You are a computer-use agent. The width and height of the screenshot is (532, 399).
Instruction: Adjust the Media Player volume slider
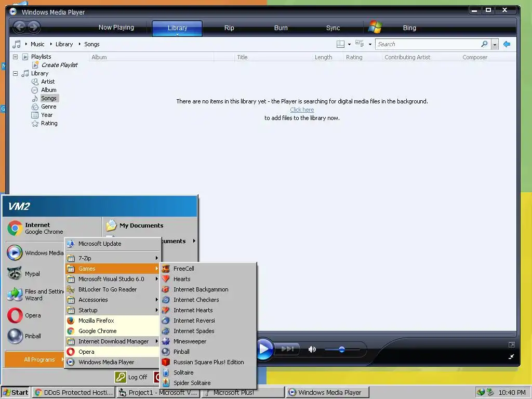click(x=342, y=349)
